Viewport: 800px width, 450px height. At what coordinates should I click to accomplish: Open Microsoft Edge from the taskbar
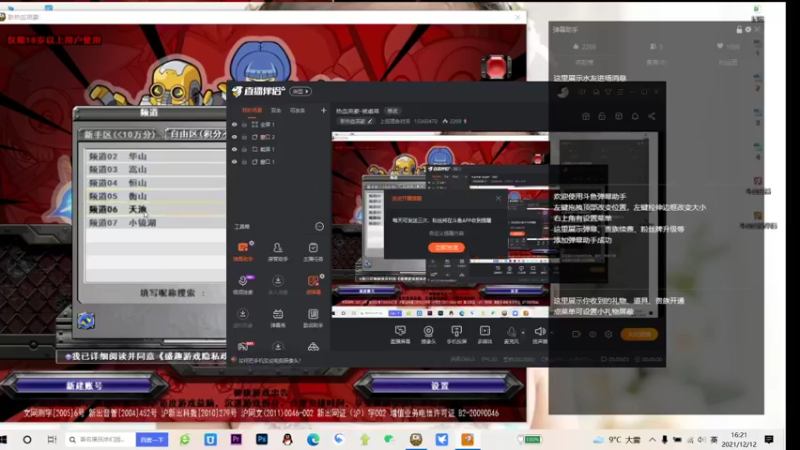313,439
